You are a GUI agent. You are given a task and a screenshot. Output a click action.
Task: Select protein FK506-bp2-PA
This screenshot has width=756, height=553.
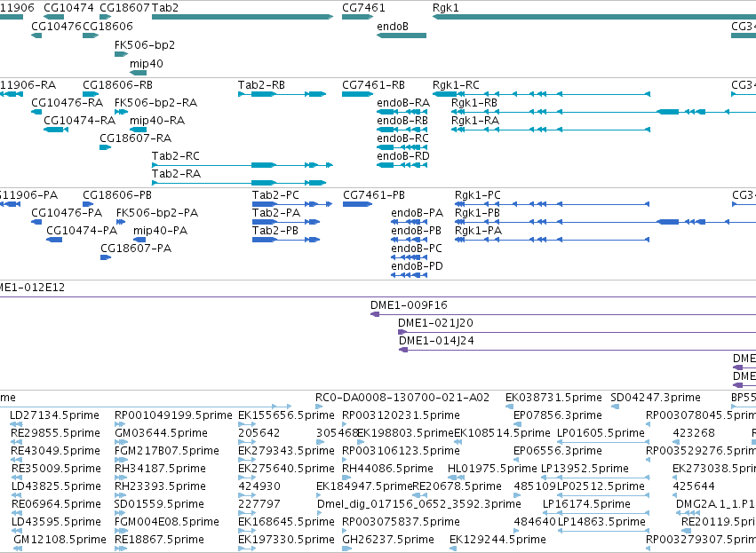(x=121, y=222)
